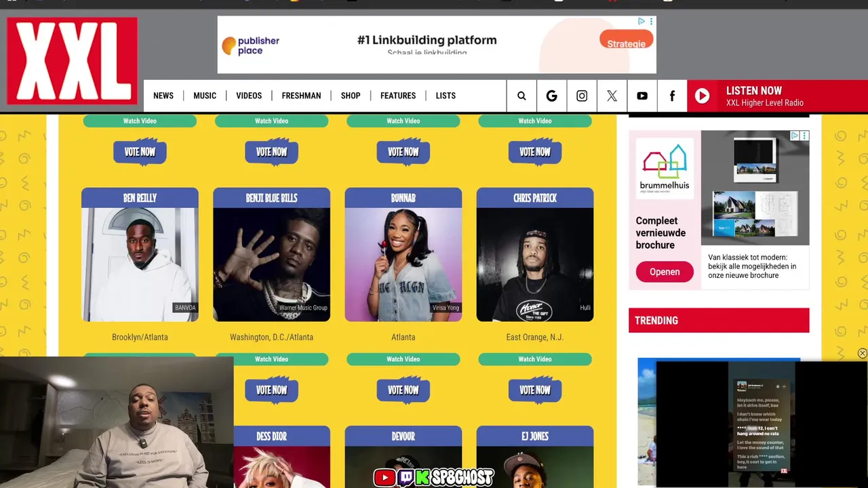The height and width of the screenshot is (488, 868).
Task: Play XXL Higher Level Radio
Action: 703,96
